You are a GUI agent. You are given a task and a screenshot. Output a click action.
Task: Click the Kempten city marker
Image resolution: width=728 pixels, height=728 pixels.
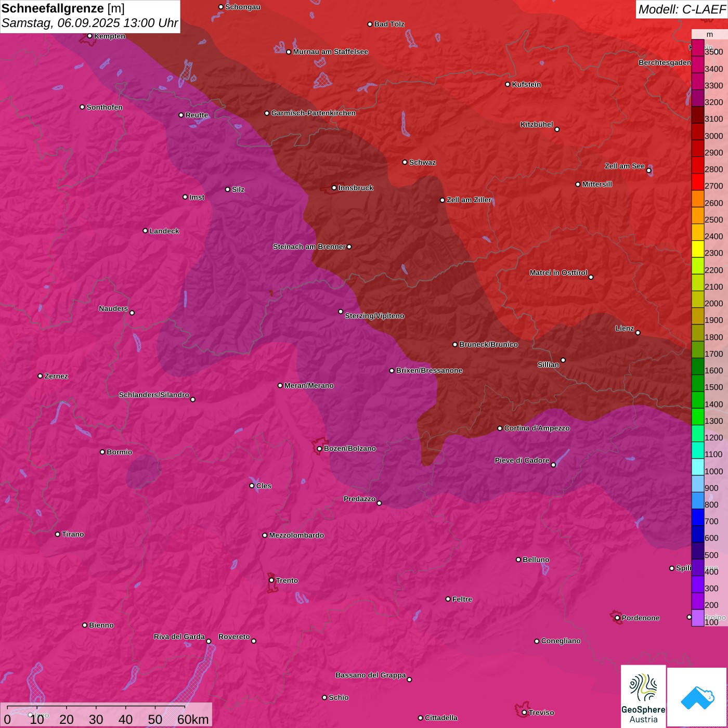click(89, 36)
